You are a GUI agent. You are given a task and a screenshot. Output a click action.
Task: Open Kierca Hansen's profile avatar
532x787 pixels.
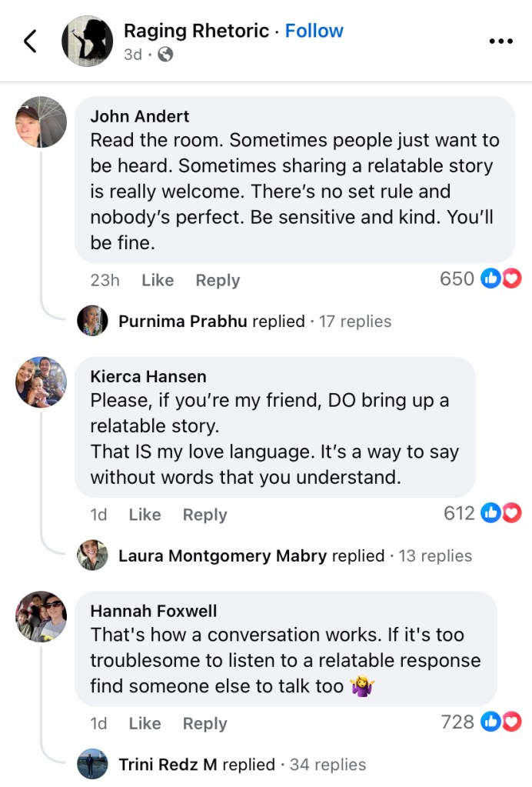(x=42, y=382)
